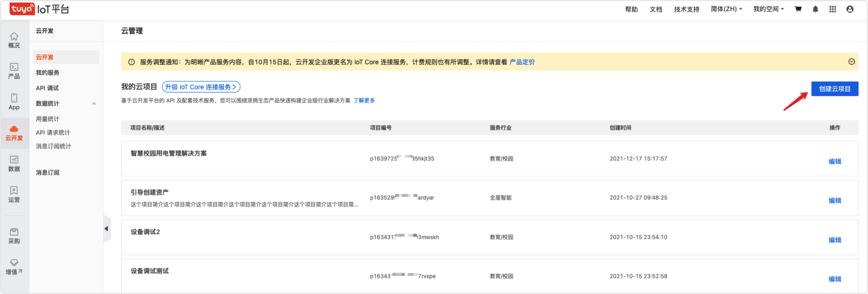Click 编辑 for 设备调试测试

[x=835, y=279]
